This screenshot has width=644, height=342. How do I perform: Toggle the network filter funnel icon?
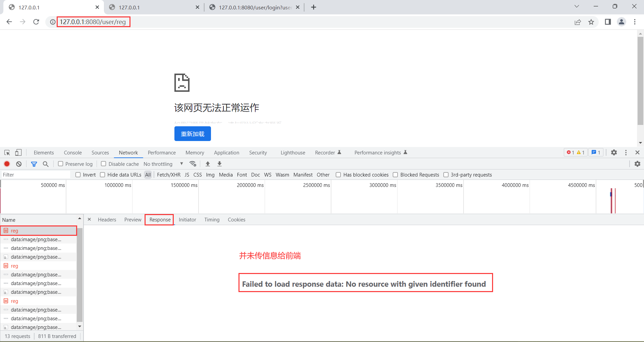(34, 164)
